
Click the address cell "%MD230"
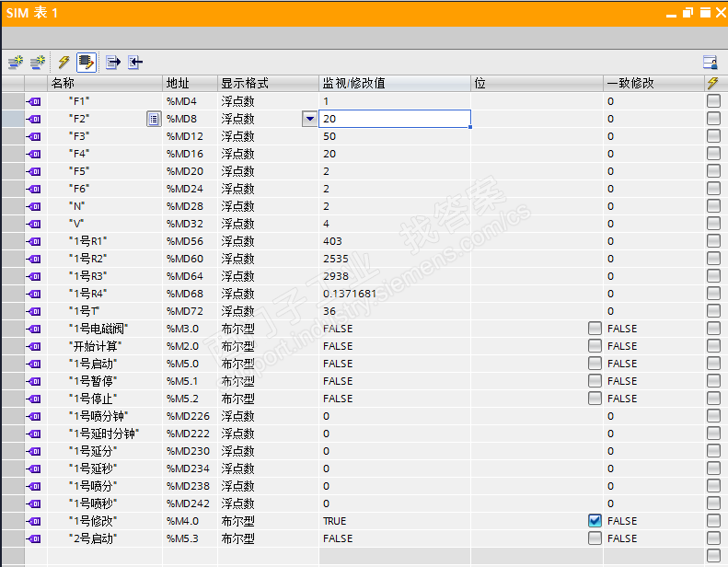coord(190,451)
